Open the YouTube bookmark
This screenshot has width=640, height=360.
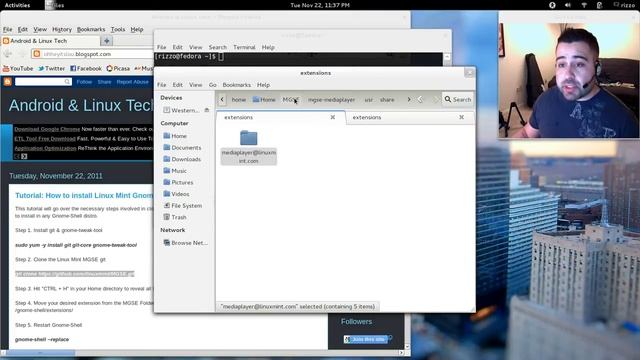click(x=18, y=69)
